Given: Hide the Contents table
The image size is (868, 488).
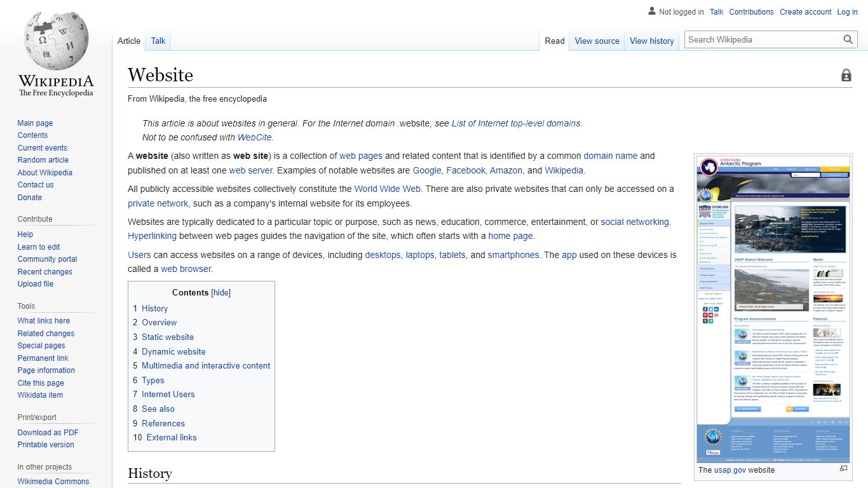Looking at the screenshot, I should (x=220, y=293).
